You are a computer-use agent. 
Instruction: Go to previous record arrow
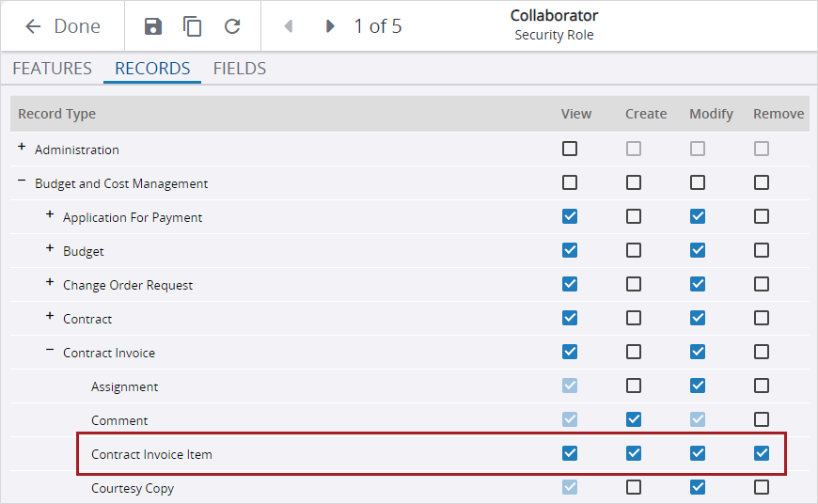coord(289,26)
